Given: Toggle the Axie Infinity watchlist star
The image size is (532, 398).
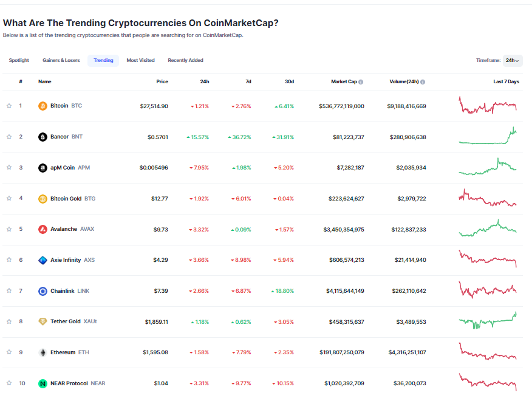Looking at the screenshot, I should [x=9, y=260].
